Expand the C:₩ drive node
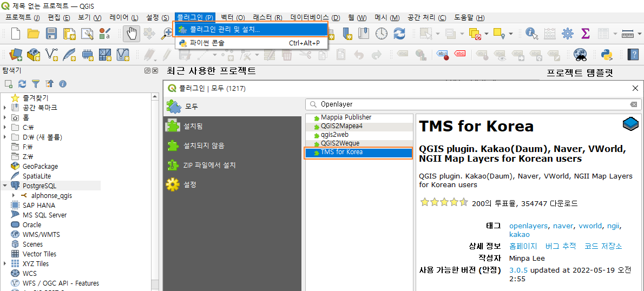This screenshot has width=644, height=291. (x=4, y=127)
